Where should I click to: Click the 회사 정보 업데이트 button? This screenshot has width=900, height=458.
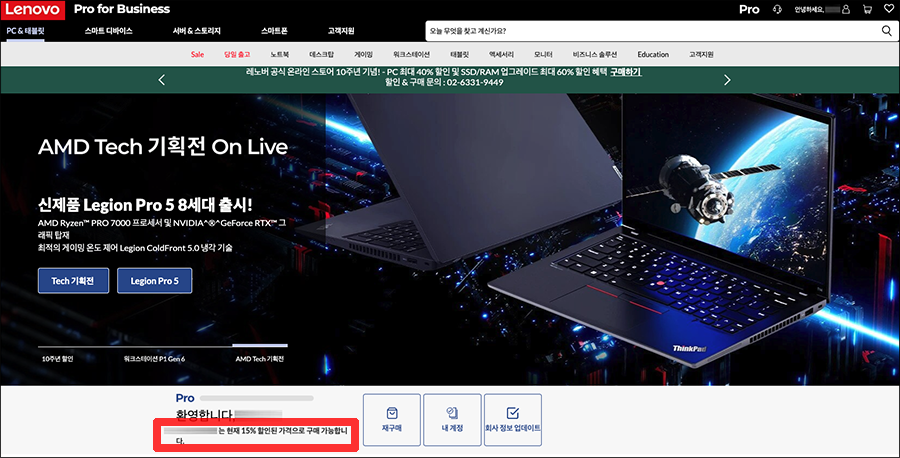(513, 420)
